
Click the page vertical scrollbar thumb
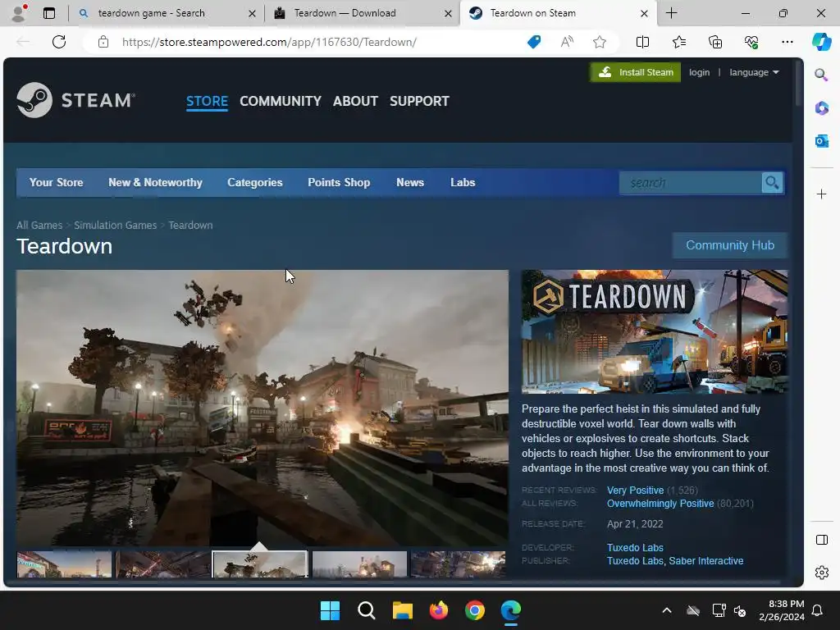(798, 83)
